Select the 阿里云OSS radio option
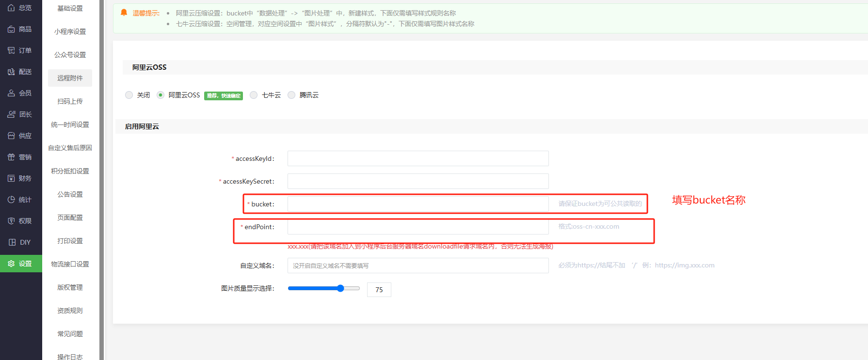The height and width of the screenshot is (360, 868). (161, 95)
